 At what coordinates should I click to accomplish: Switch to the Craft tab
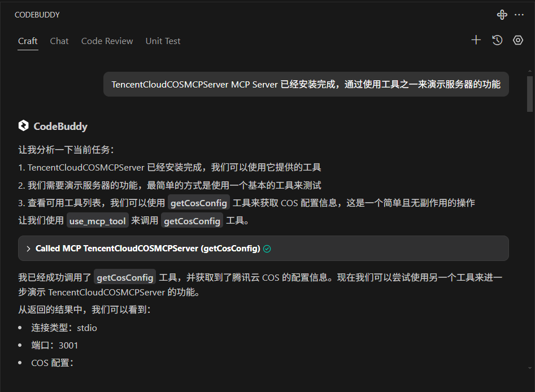click(28, 41)
